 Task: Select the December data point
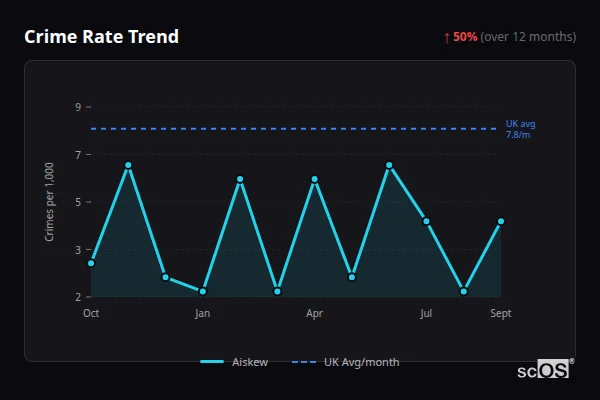[x=165, y=277]
